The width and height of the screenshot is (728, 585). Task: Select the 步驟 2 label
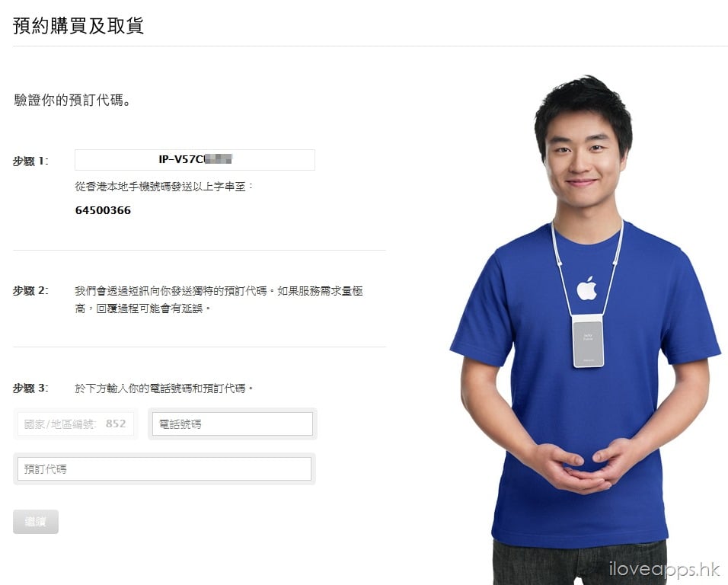point(30,291)
